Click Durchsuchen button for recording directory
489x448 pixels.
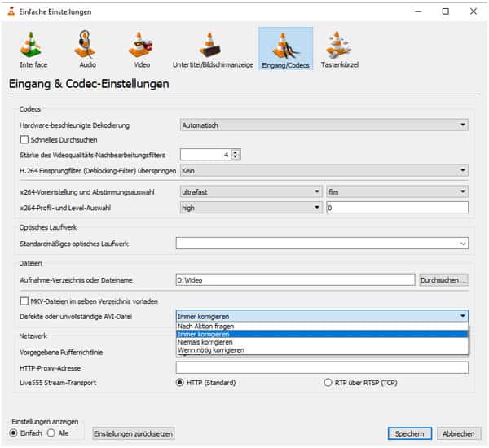click(443, 280)
